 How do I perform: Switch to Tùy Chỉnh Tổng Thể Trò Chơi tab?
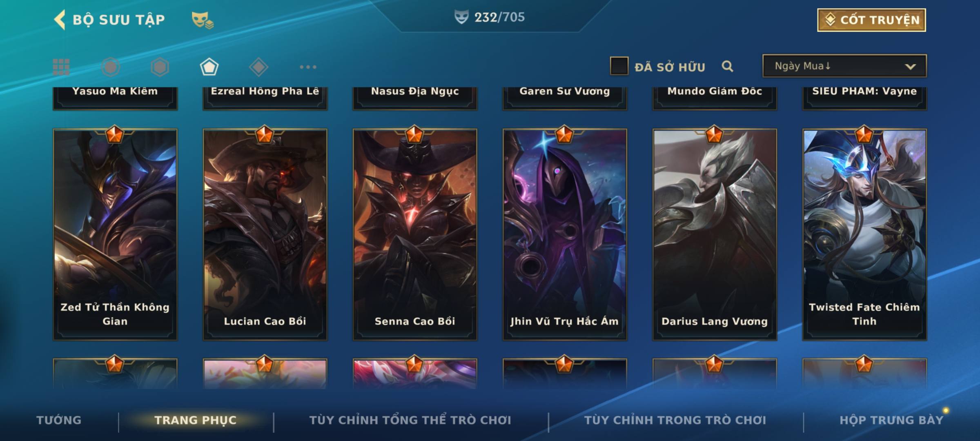[410, 420]
